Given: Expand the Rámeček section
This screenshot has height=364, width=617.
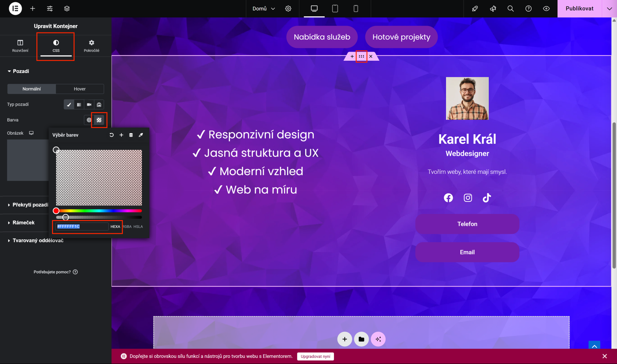Looking at the screenshot, I should click(x=23, y=223).
